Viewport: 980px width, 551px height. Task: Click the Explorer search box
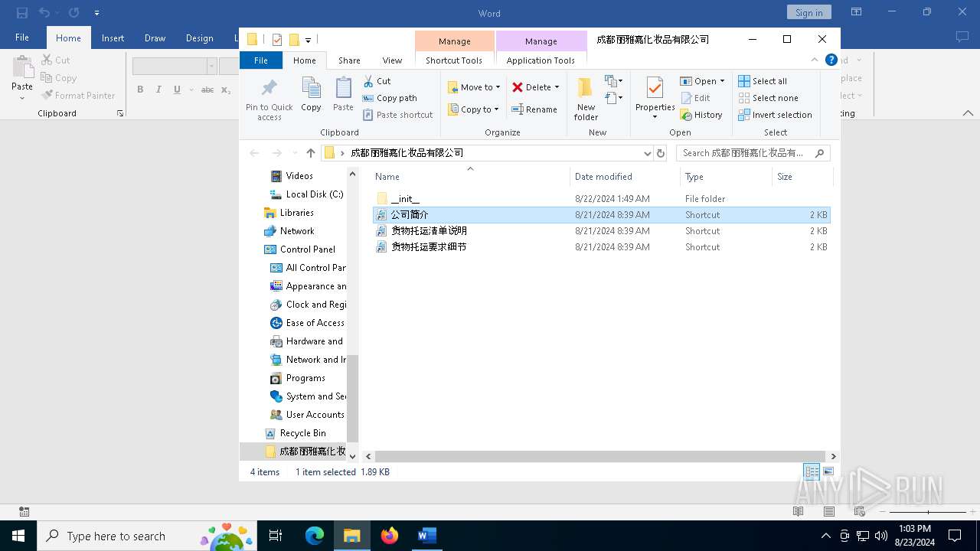[x=753, y=153]
